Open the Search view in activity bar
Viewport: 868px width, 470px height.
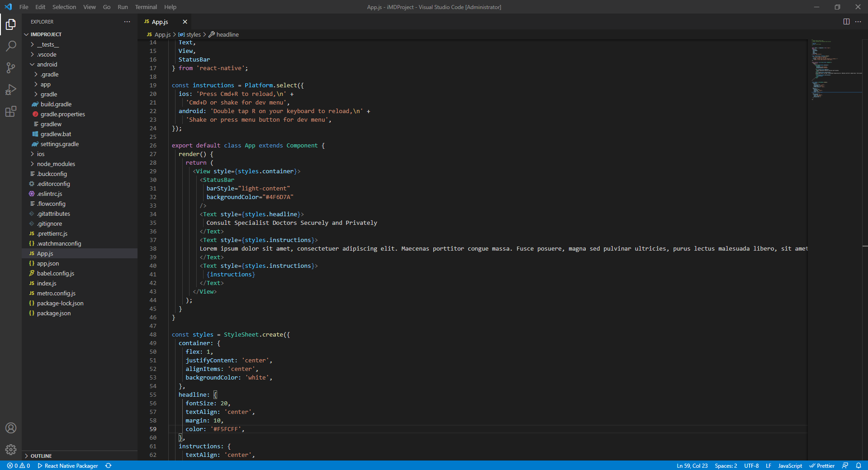pos(11,46)
